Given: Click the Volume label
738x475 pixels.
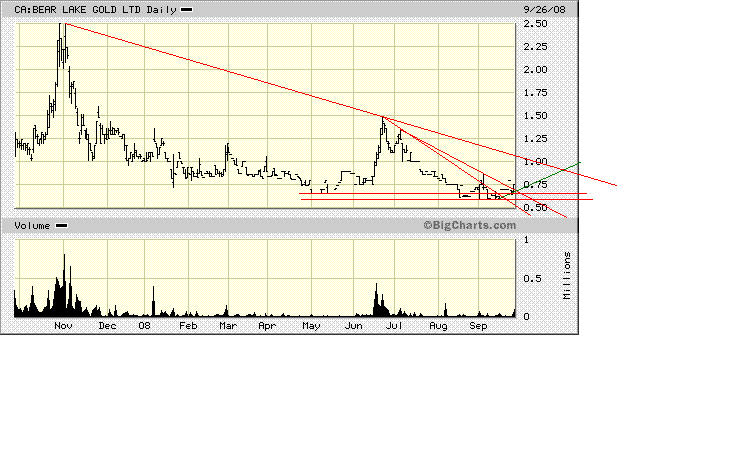Looking at the screenshot, I should (x=32, y=225).
